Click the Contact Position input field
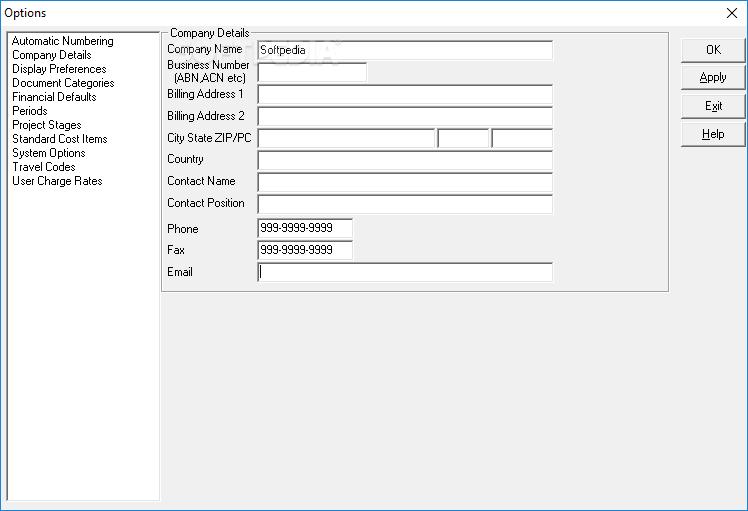 [405, 204]
